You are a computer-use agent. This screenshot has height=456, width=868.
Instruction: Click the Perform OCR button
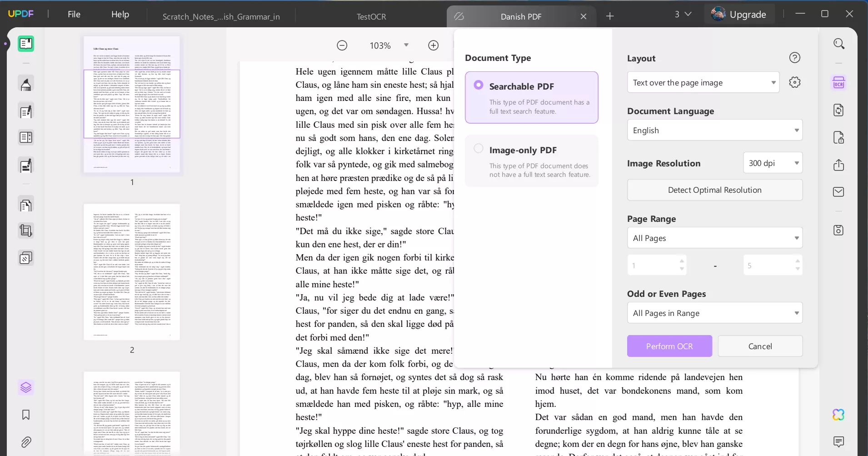coord(669,346)
